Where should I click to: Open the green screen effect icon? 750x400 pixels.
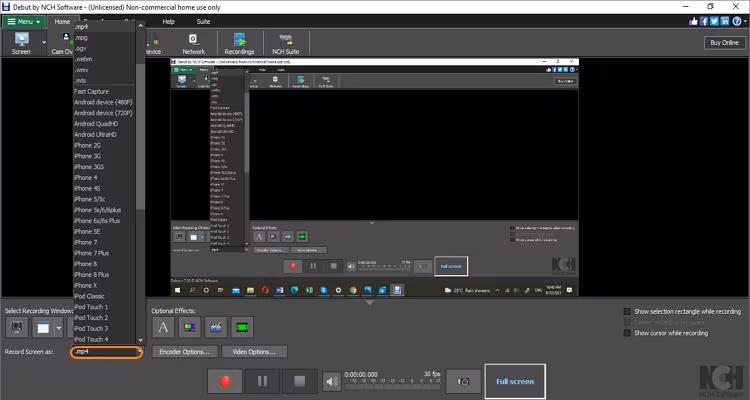242,327
